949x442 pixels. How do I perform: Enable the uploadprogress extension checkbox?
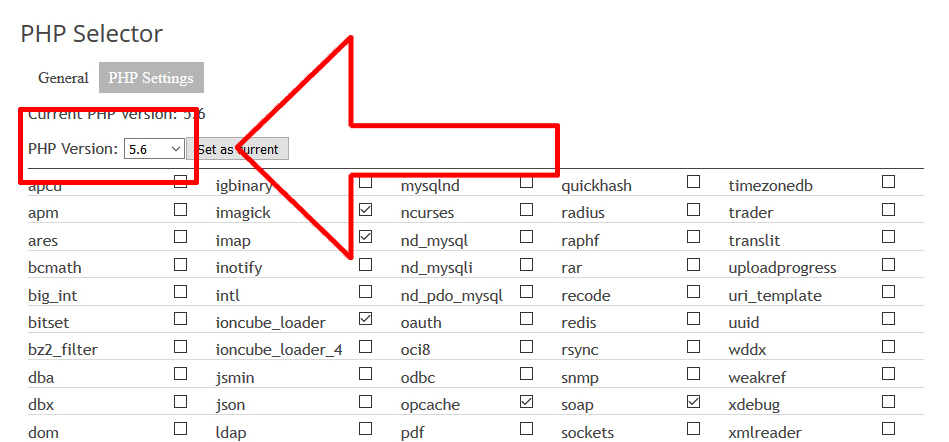pos(888,265)
